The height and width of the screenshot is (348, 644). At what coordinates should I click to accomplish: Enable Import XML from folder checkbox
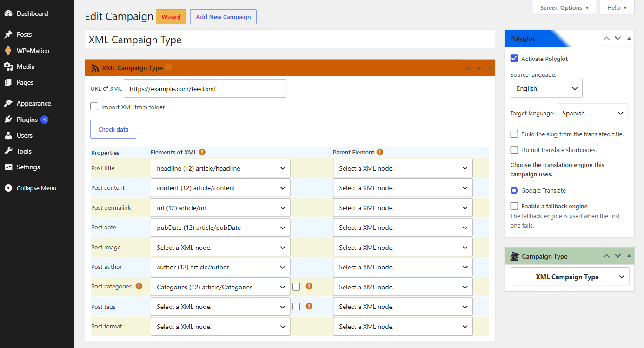[94, 107]
